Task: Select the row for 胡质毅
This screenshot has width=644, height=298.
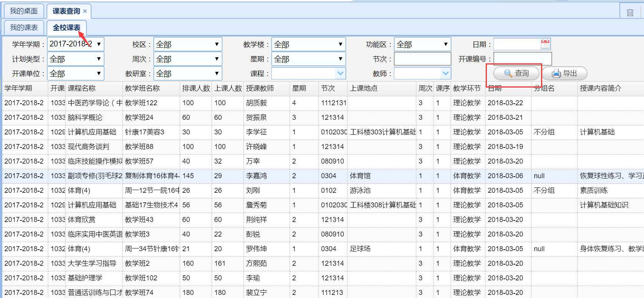Action: (x=323, y=103)
